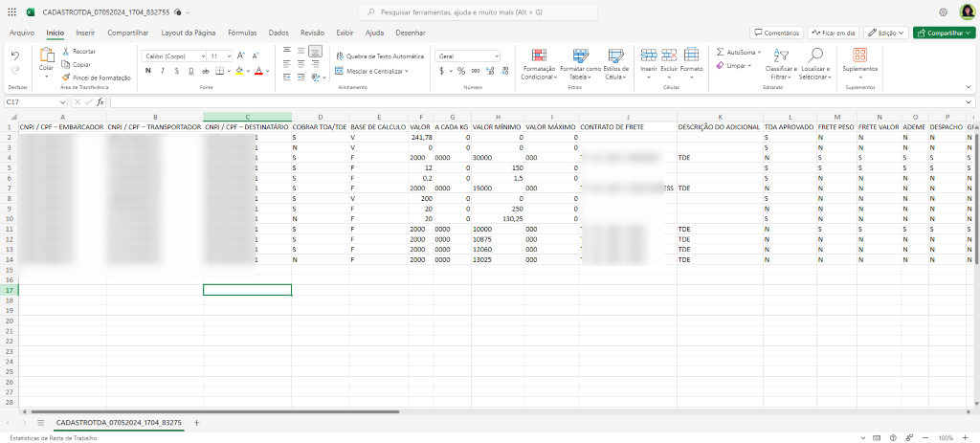The image size is (980, 443).
Task: Click the yellow fill color swatch
Action: tap(238, 71)
